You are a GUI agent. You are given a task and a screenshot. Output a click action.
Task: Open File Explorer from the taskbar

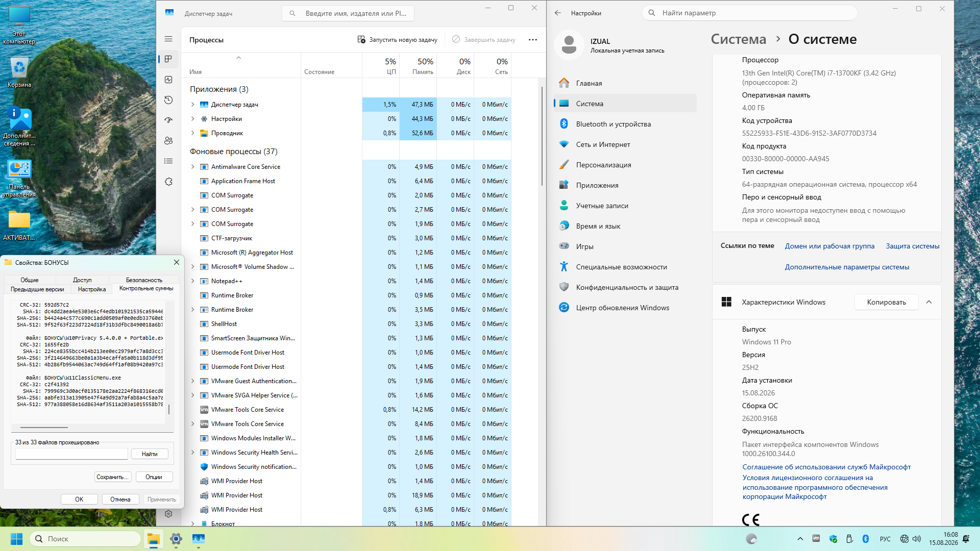tap(153, 539)
